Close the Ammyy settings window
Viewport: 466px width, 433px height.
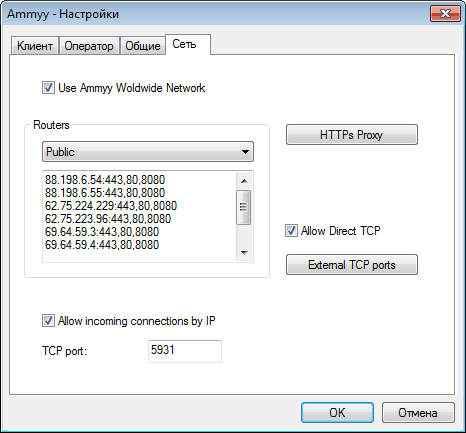(445, 14)
